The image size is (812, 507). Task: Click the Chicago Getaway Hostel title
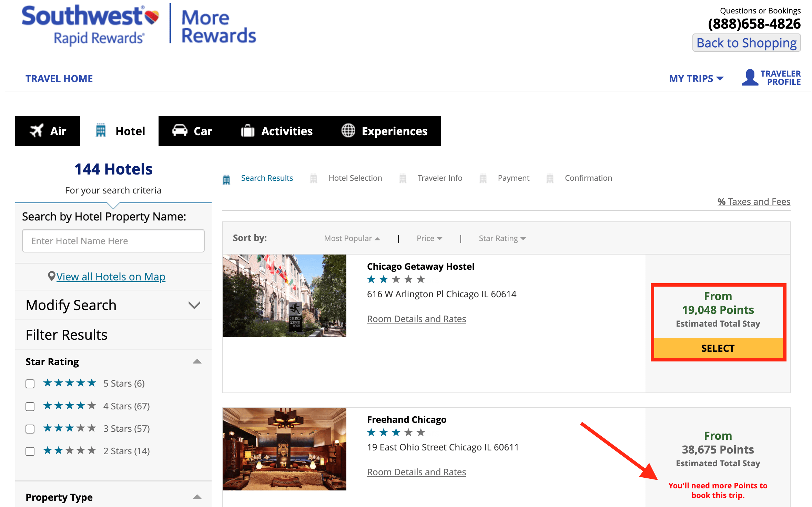pos(420,267)
